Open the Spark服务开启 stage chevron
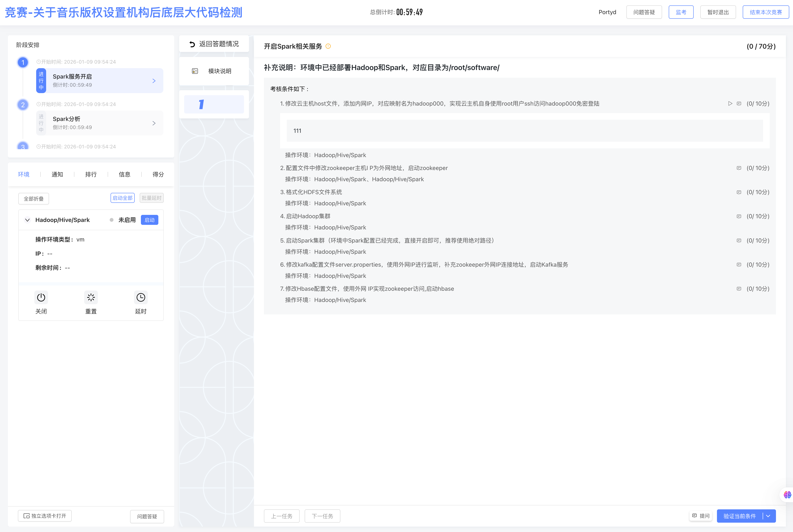Screen dimensions: 793x532 point(154,81)
